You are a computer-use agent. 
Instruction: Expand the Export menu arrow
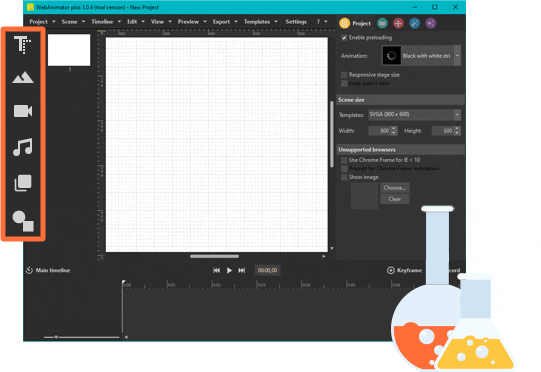[236, 21]
